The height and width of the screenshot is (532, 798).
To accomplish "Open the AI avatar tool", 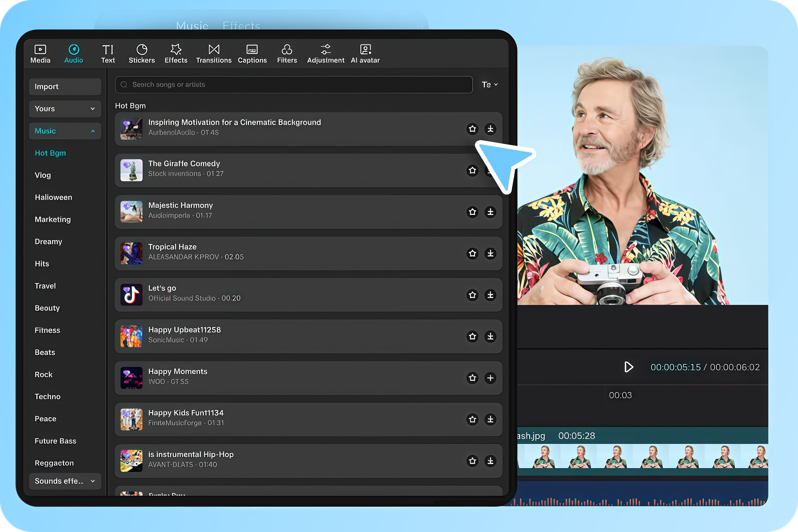I will 365,50.
